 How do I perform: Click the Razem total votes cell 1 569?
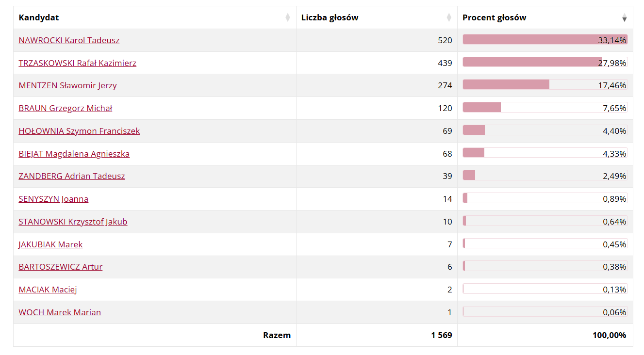441,335
